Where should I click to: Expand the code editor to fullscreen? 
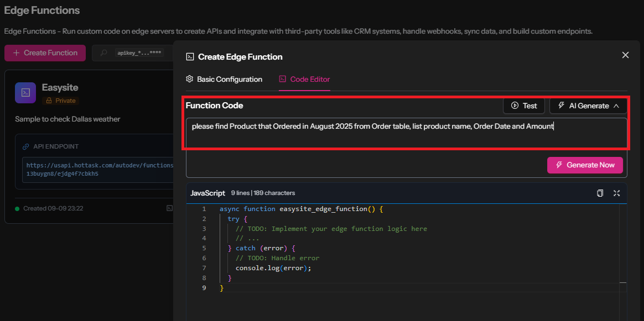pos(616,193)
